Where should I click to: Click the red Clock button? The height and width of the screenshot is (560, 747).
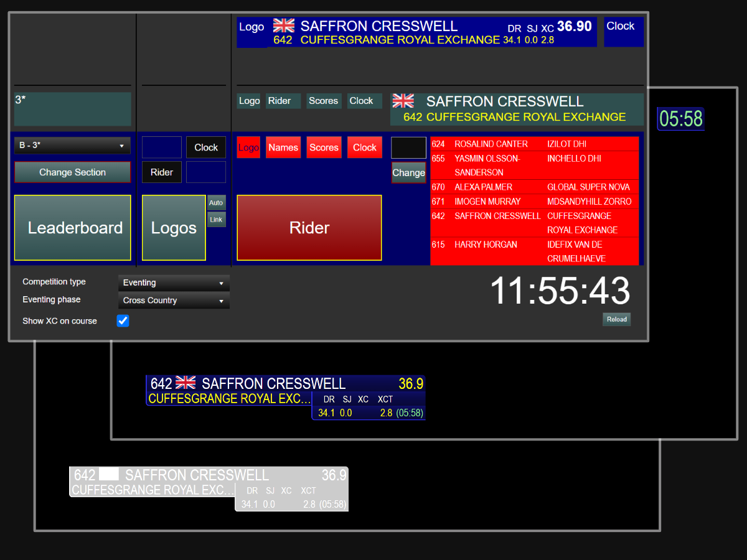pyautogui.click(x=364, y=147)
